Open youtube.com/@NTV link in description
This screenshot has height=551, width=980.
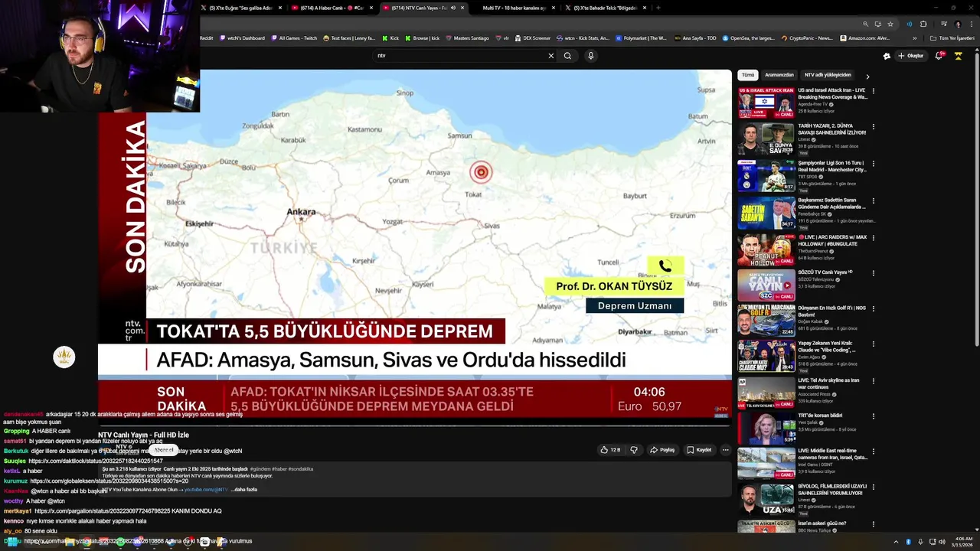(205, 490)
